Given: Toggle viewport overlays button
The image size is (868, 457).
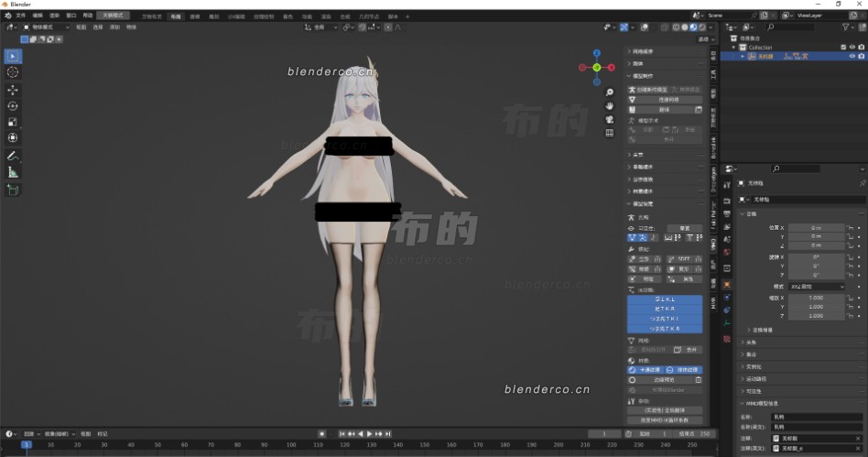Looking at the screenshot, I should click(645, 27).
